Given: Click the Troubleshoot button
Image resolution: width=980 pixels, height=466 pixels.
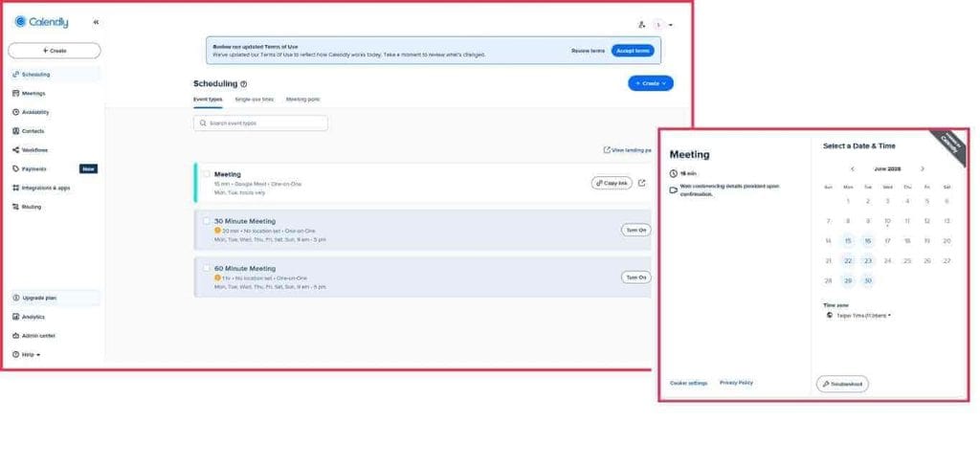Looking at the screenshot, I should point(842,384).
